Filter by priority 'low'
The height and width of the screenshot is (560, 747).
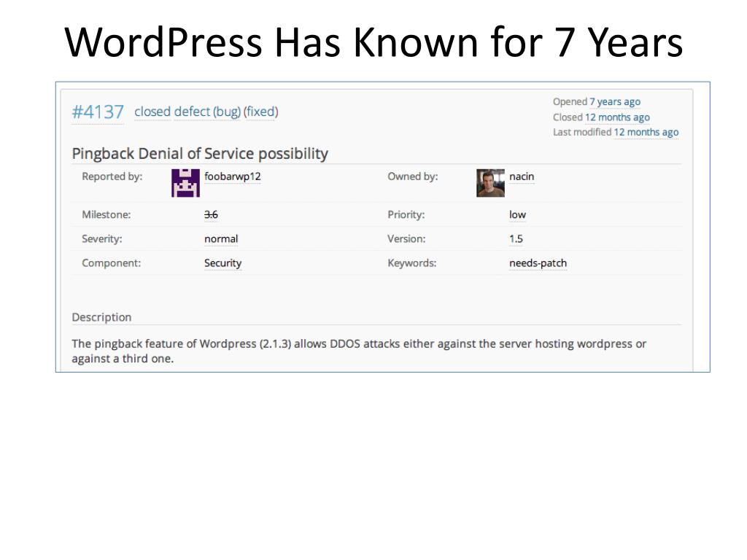point(517,215)
